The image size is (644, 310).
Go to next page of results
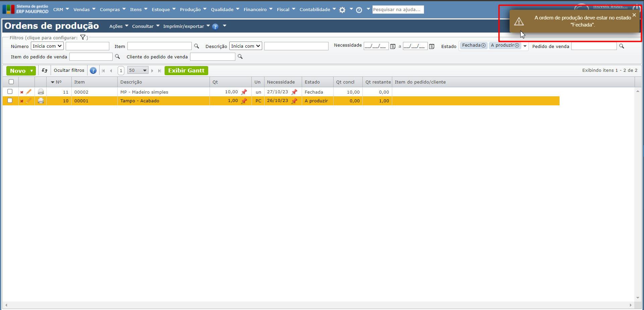pyautogui.click(x=152, y=71)
